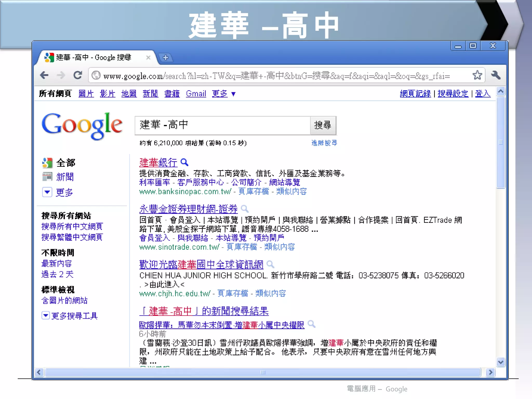Open 頁庫存檔 for chjh.hc.edu.tw
This screenshot has width=532, height=399.
coord(233,293)
